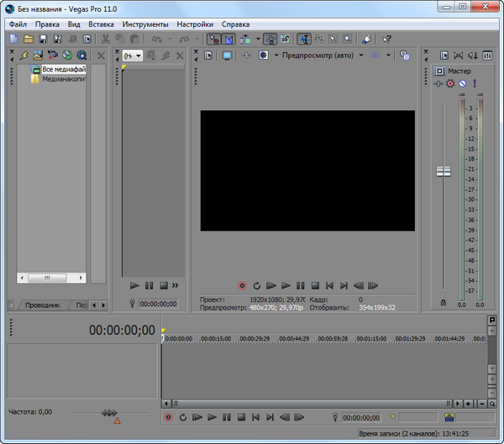Toggle the preview overlays grid icon
Viewport: 504px width, 444px height.
pos(375,55)
